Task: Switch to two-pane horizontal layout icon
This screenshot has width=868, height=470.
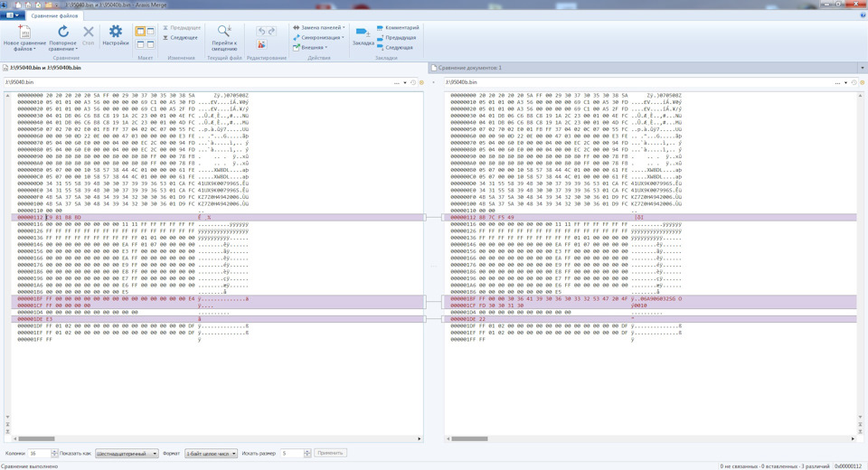Action: coord(140,43)
